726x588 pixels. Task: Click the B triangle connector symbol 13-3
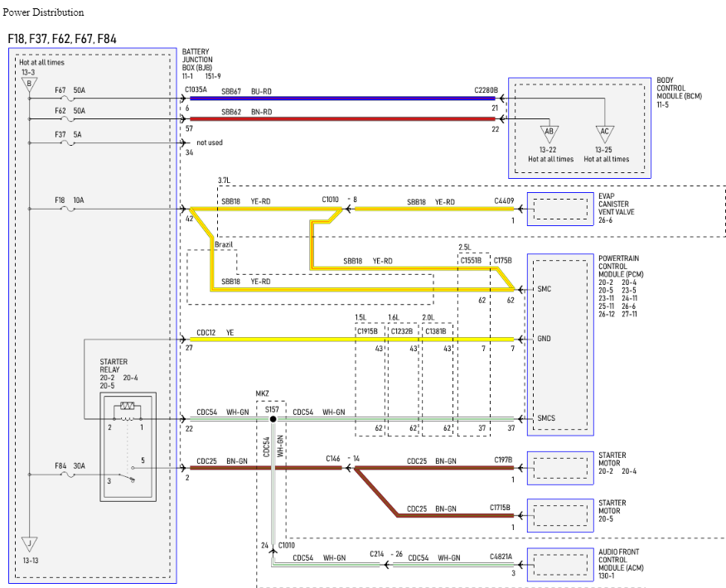[29, 84]
